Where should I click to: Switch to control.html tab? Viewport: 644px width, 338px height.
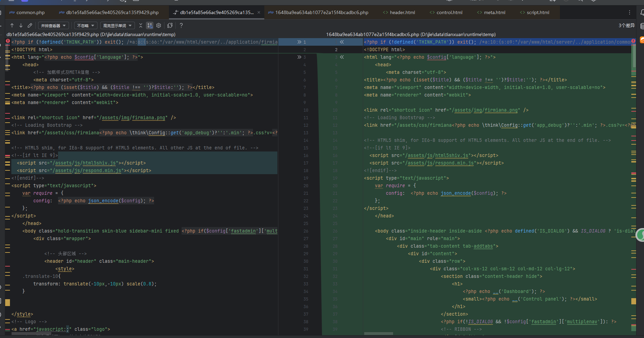446,12
